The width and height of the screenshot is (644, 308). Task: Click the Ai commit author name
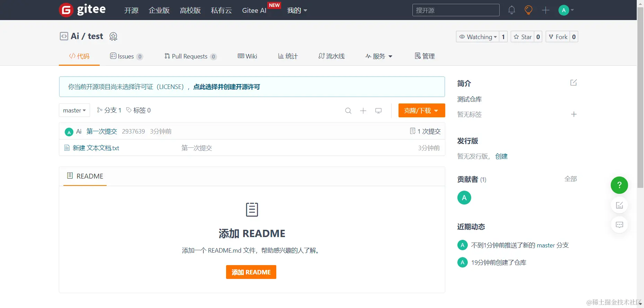[x=79, y=131]
